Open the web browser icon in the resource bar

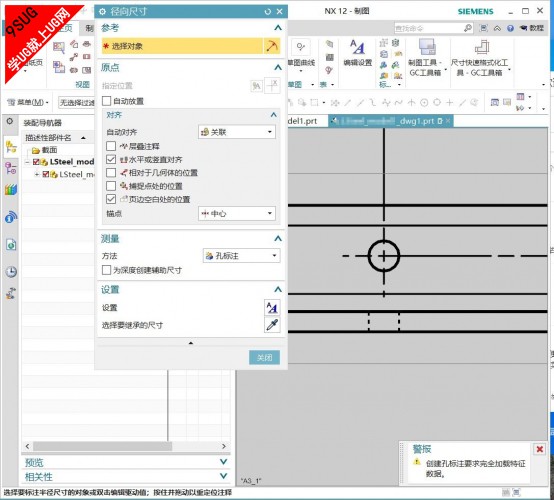point(11,245)
